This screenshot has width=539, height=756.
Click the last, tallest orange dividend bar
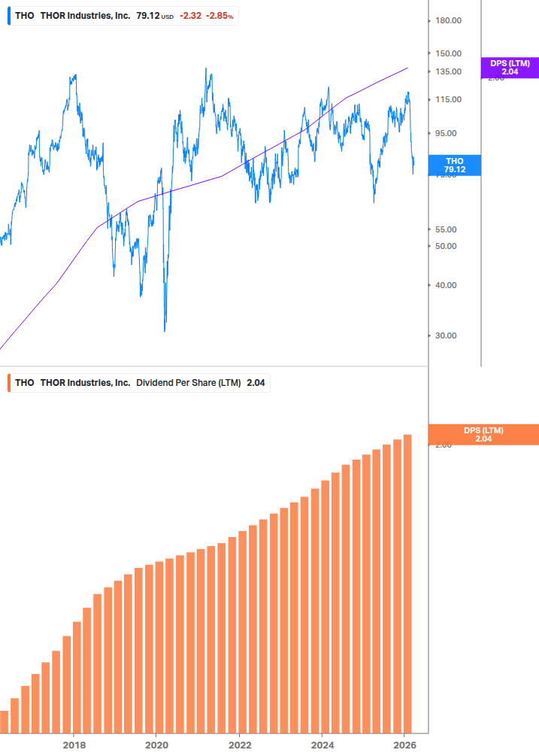tap(407, 584)
